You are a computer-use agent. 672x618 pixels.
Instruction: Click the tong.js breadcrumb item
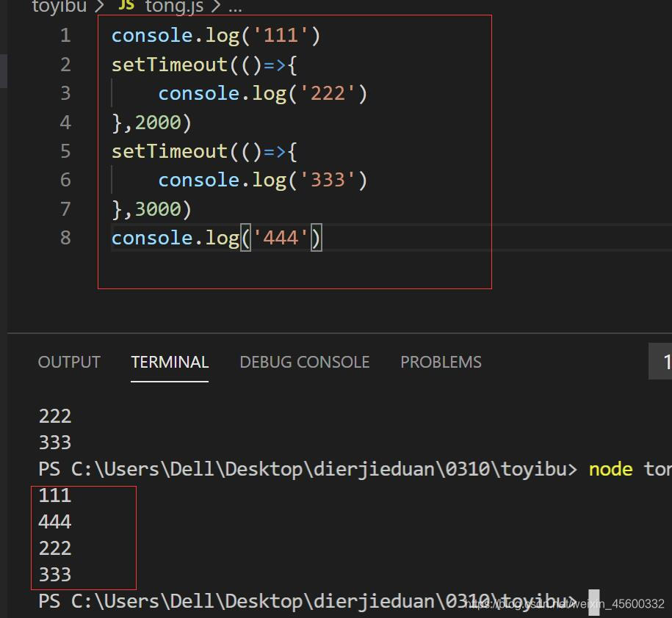click(x=175, y=6)
